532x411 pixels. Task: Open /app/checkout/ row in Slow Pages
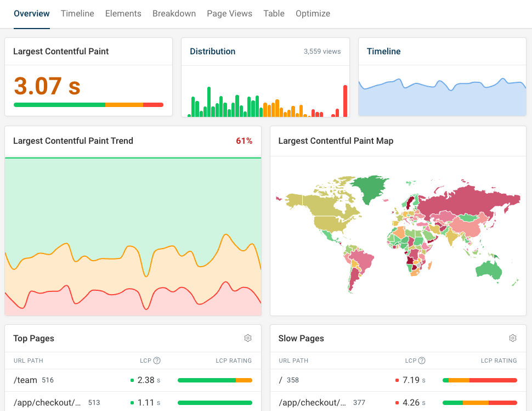coord(398,403)
